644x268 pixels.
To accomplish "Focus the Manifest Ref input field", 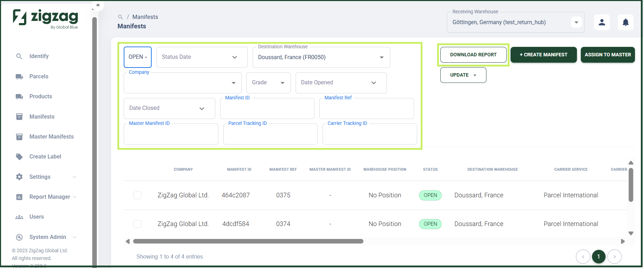I will 367,108.
